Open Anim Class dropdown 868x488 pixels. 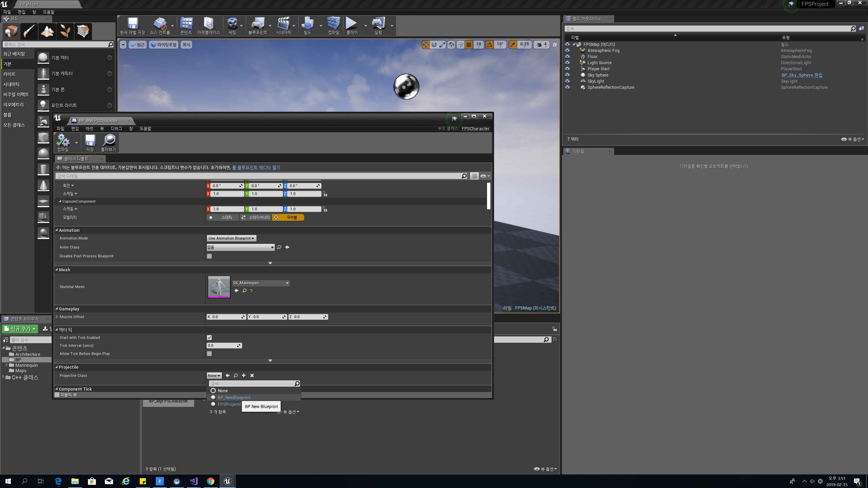point(241,247)
